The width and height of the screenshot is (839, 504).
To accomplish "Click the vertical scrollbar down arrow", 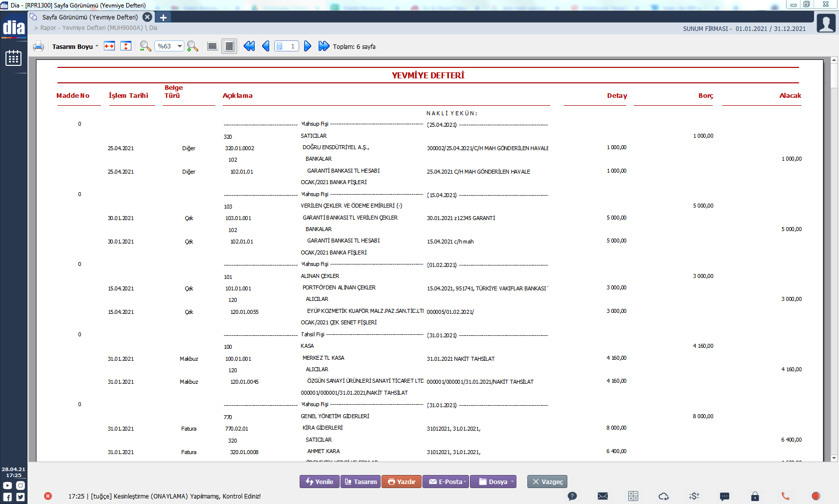I will click(x=834, y=458).
